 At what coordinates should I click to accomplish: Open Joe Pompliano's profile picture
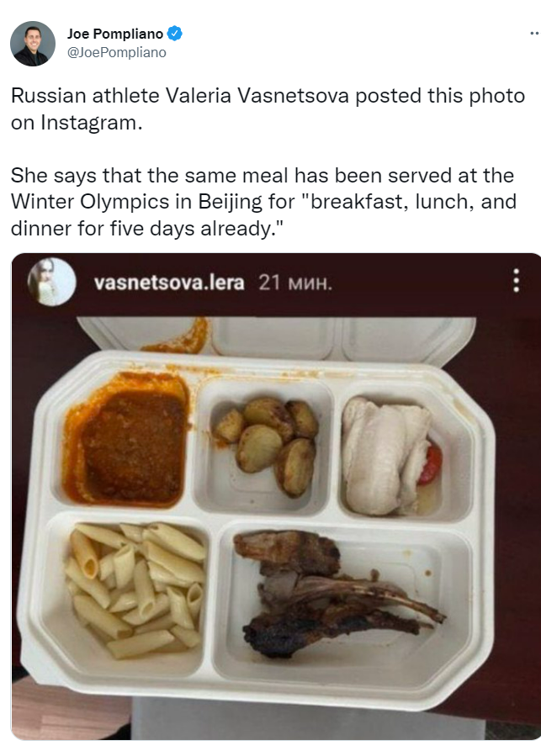[33, 44]
